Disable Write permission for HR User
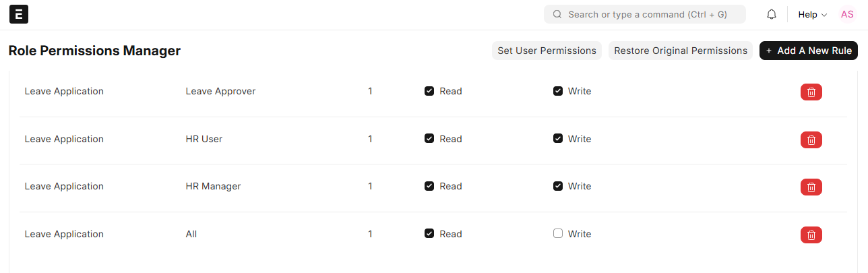Viewport: 868px width, 273px height. click(x=558, y=139)
